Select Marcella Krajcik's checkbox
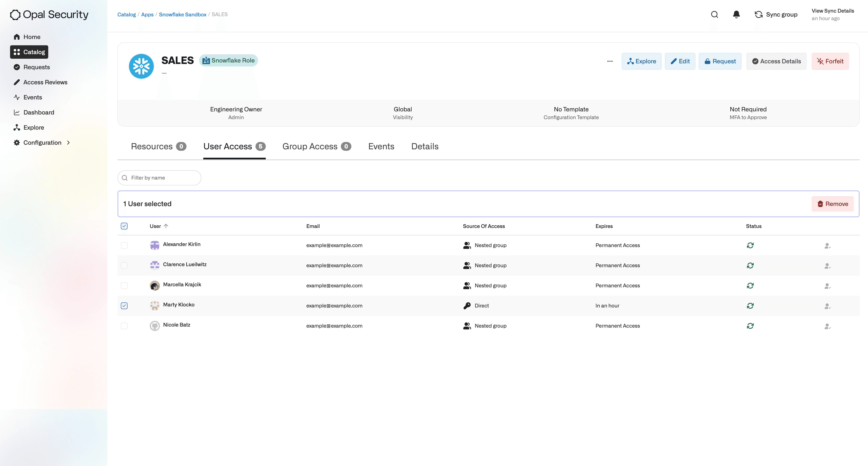The width and height of the screenshot is (868, 466). [124, 286]
